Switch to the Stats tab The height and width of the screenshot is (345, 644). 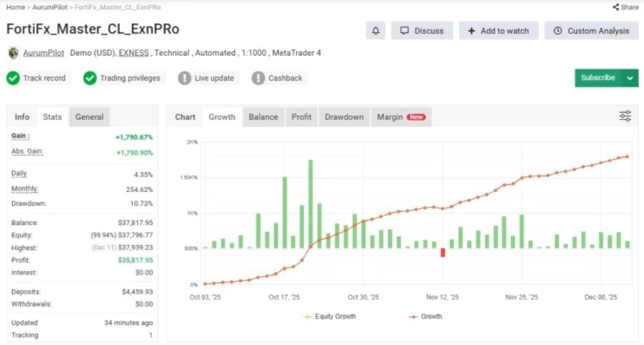52,117
